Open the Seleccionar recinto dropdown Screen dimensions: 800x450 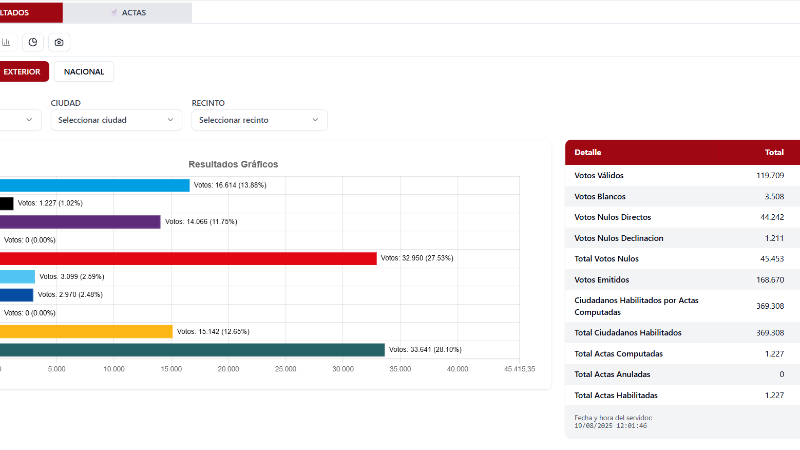[259, 120]
